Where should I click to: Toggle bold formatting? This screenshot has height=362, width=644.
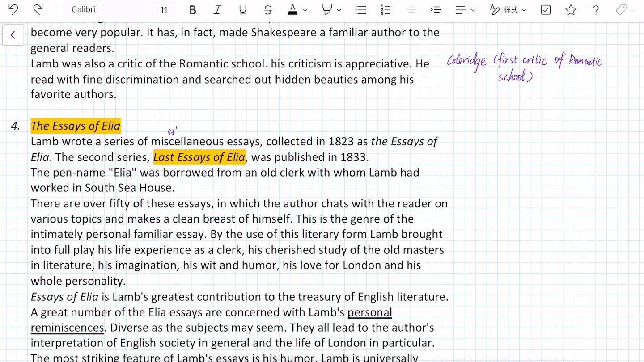pos(193,10)
